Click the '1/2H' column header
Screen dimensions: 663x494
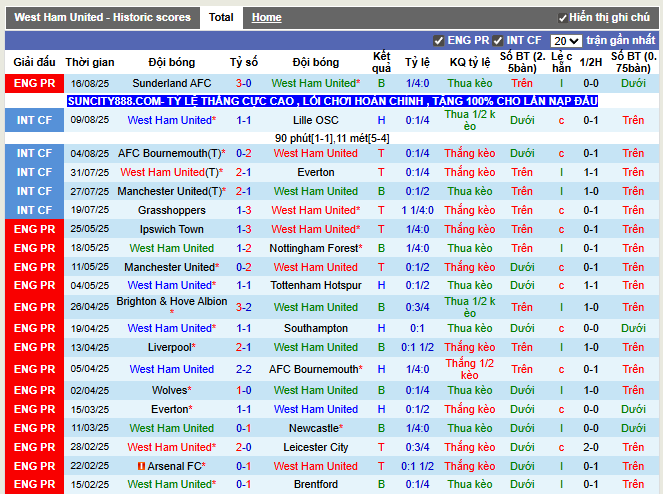[591, 62]
